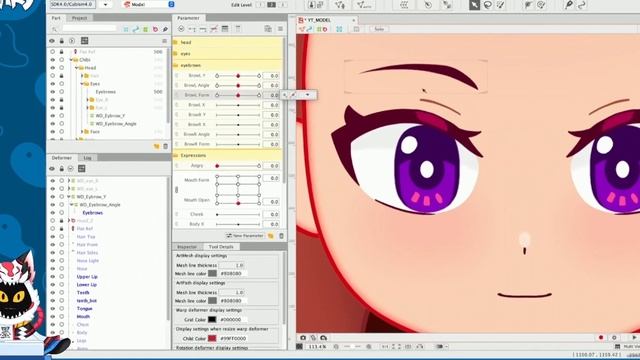This screenshot has width=640, height=360.
Task: Toggle visibility of the Eyebrows part row
Action: [x=52, y=92]
